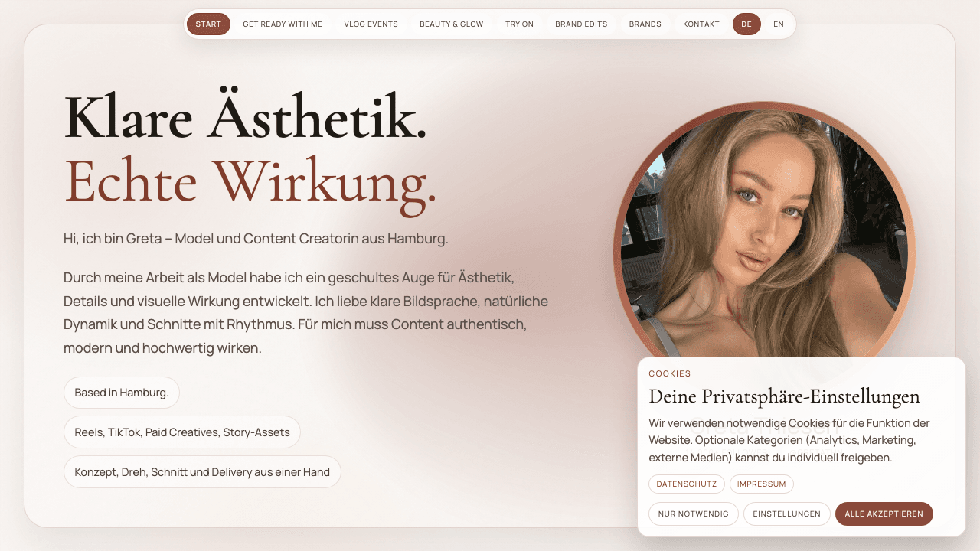
Task: Open the Vlog Events section
Action: pyautogui.click(x=371, y=24)
